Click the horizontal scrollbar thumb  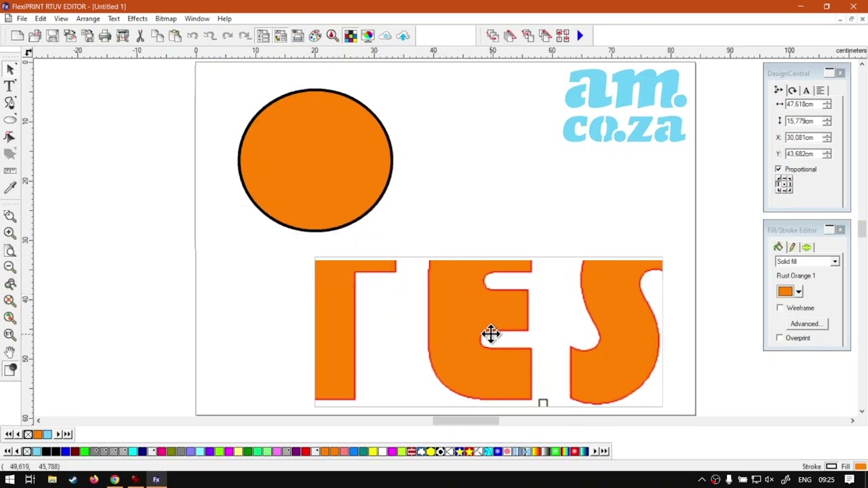click(466, 421)
